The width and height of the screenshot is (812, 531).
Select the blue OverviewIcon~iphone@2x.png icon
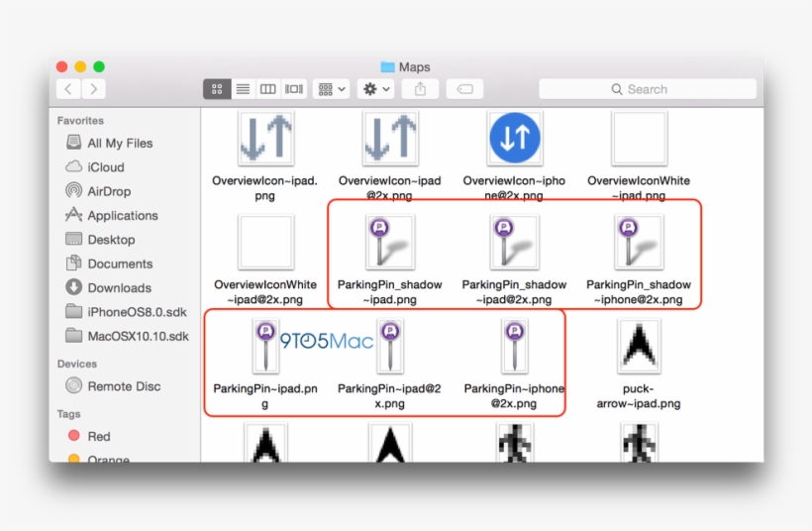[514, 139]
